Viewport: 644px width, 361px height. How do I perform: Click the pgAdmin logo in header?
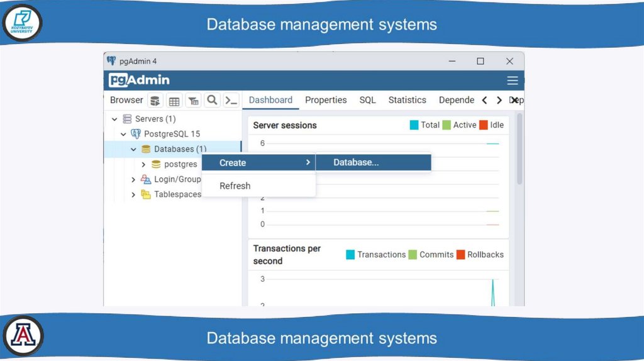pos(139,80)
